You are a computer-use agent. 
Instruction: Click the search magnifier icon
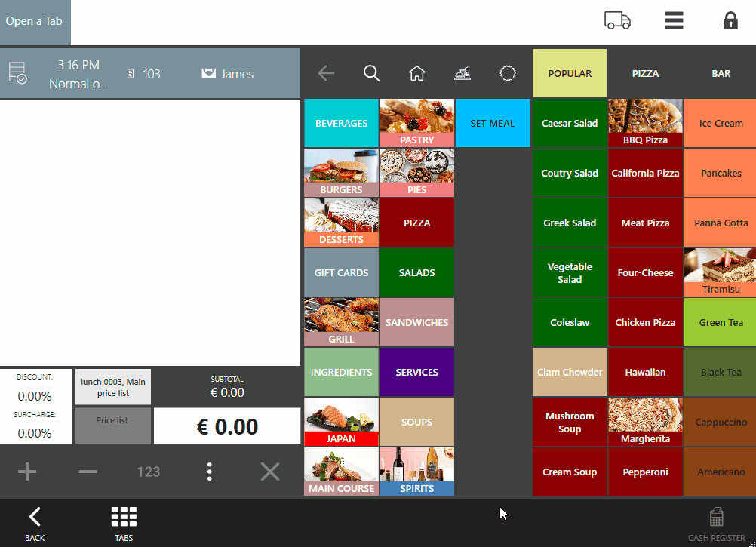pyautogui.click(x=371, y=73)
